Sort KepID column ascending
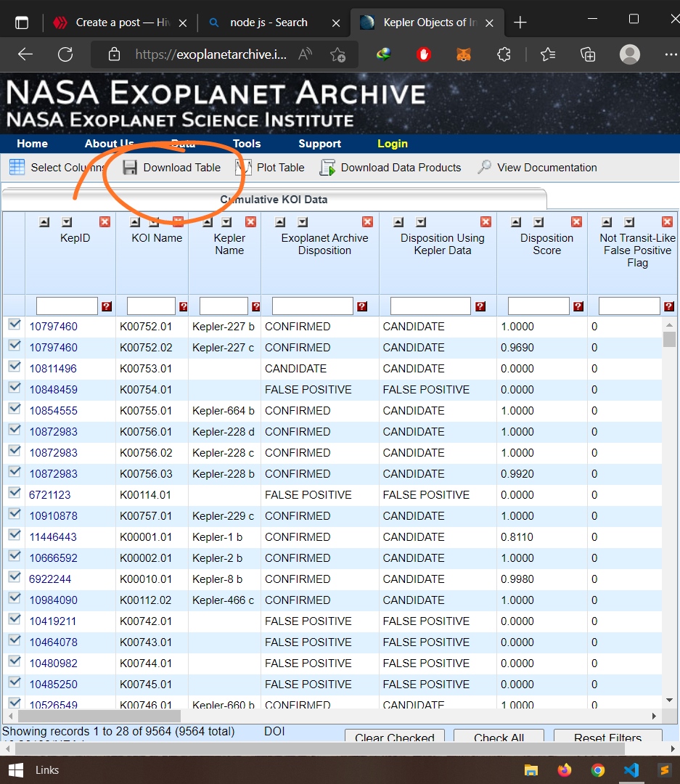Viewport: 680px width, 784px height. tap(44, 222)
